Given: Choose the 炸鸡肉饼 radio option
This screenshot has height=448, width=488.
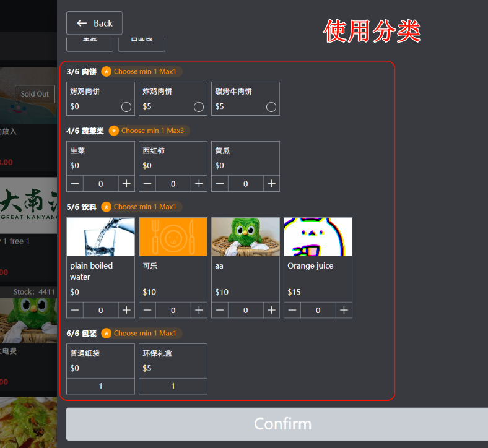Looking at the screenshot, I should tap(199, 107).
